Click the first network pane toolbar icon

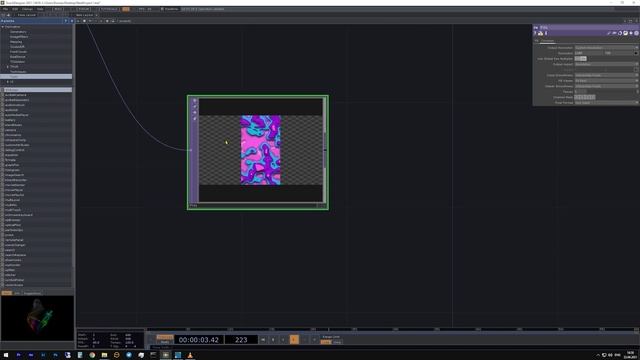point(78,21)
